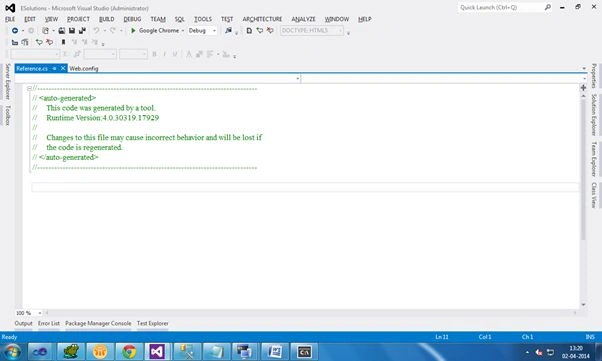
Task: Click the Navigate Backward toolbar icon
Action: [x=15, y=30]
